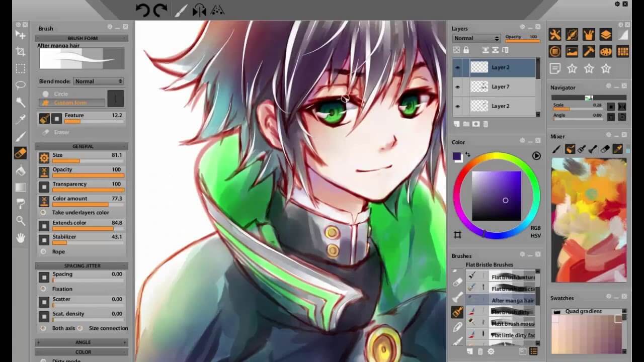644x362 pixels.
Task: Hide Layer 7 with its visibility eye
Action: point(457,86)
